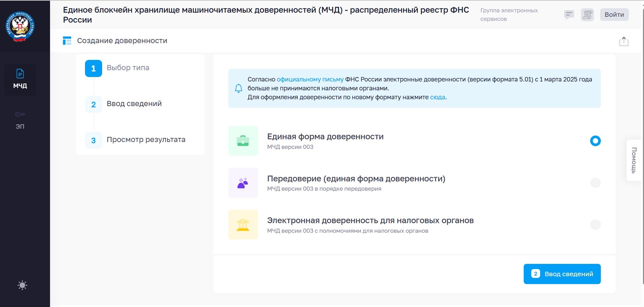Viewport: 644px width, 307px height.
Task: Click the purple people Передоверие icon
Action: [x=243, y=183]
